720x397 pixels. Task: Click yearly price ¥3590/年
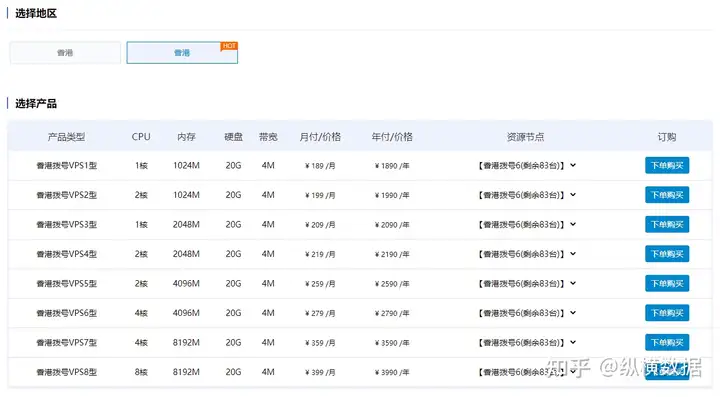coord(392,342)
